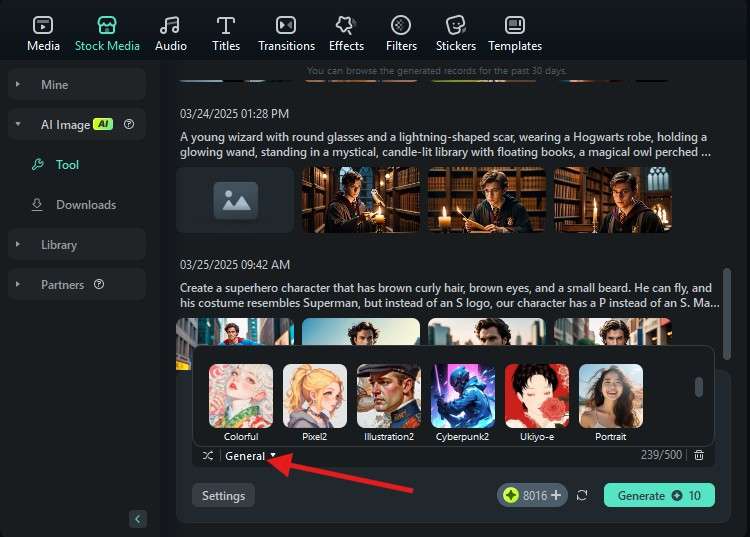Expand the Mine section
This screenshot has width=750, height=537.
(77, 85)
